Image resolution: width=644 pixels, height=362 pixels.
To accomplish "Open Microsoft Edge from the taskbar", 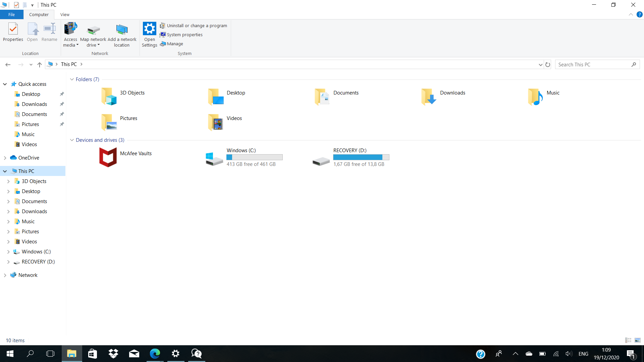I will (155, 354).
